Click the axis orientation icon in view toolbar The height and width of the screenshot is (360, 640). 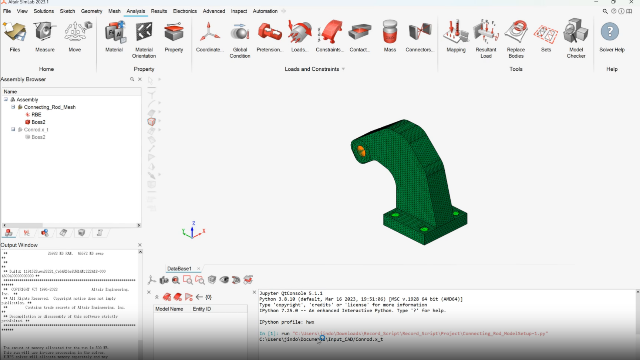[152, 280]
